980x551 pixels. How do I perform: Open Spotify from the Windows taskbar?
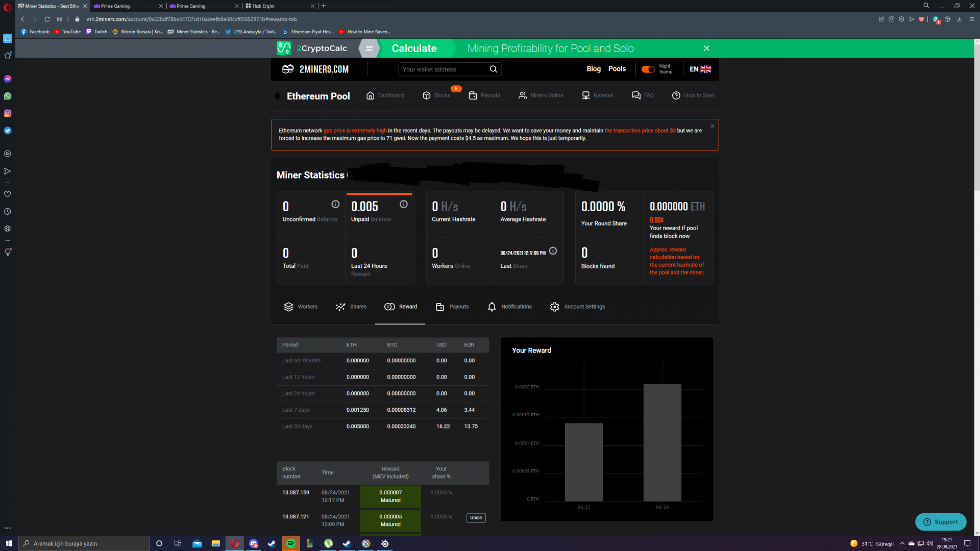[291, 543]
